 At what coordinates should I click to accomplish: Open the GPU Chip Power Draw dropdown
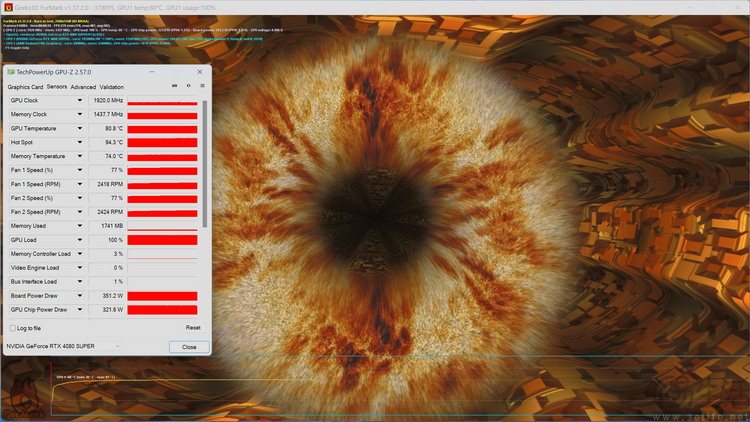(x=80, y=310)
